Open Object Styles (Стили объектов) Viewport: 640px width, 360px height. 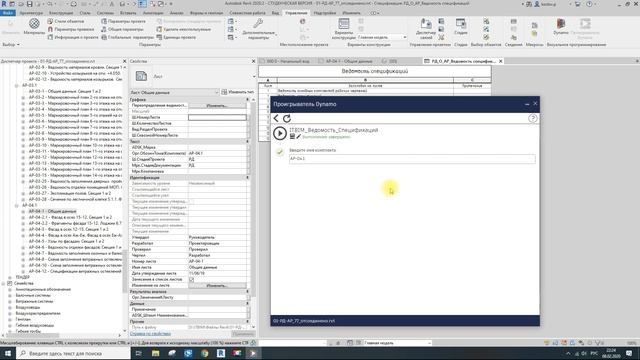(66, 21)
